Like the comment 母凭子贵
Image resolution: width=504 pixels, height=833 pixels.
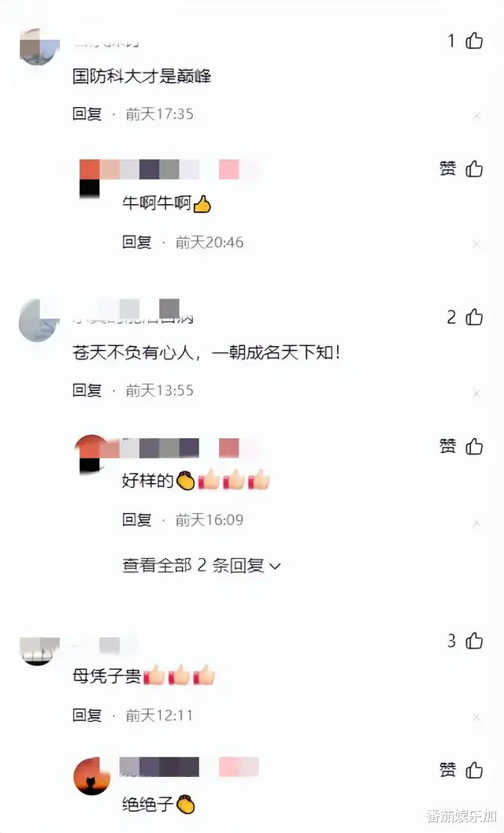[474, 641]
